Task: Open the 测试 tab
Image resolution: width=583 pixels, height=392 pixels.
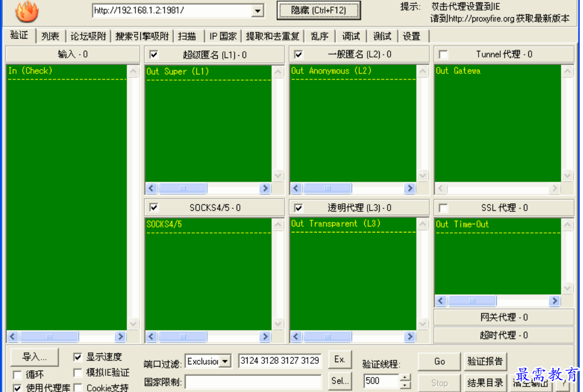Action: coord(382,36)
